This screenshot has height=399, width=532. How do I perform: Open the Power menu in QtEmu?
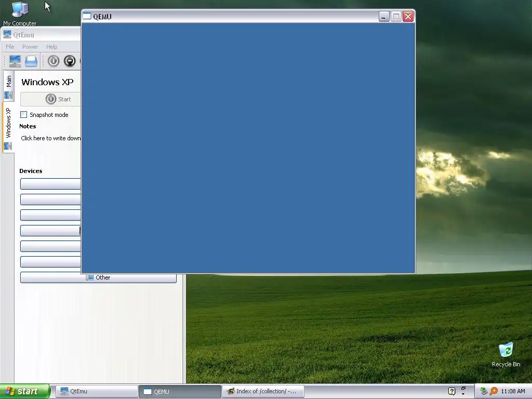(x=30, y=47)
